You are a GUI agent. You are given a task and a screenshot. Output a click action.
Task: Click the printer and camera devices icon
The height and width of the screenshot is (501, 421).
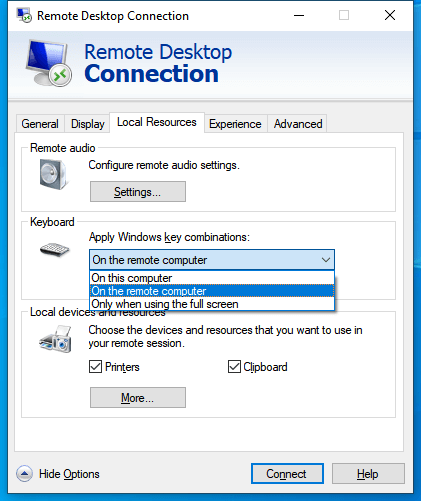click(55, 340)
